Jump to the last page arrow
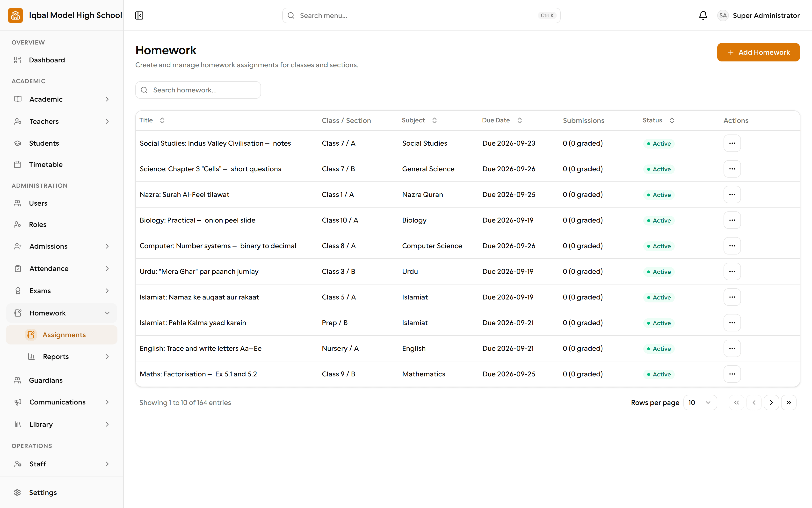 [x=789, y=403]
